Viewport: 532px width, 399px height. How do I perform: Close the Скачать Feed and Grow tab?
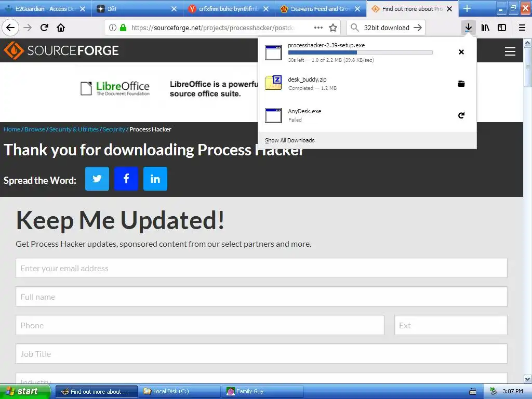click(x=357, y=9)
